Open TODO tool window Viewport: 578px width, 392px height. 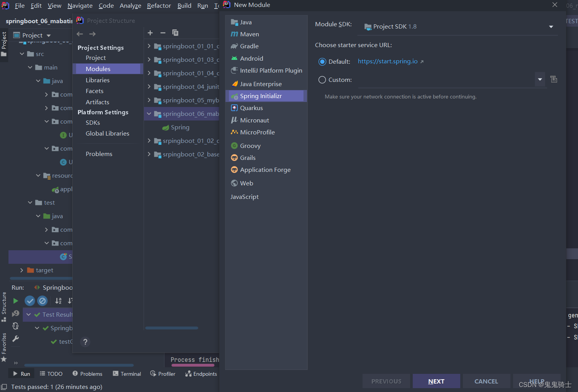tap(51, 374)
